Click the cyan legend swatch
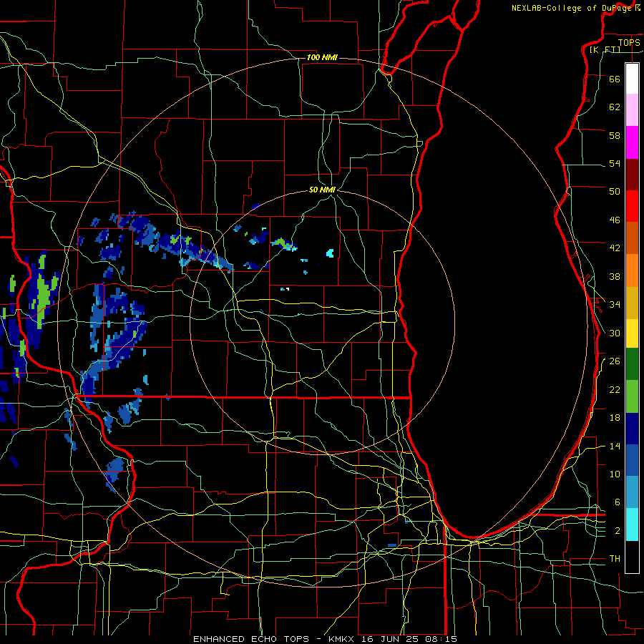Viewport: 644px width, 644px height. click(632, 525)
